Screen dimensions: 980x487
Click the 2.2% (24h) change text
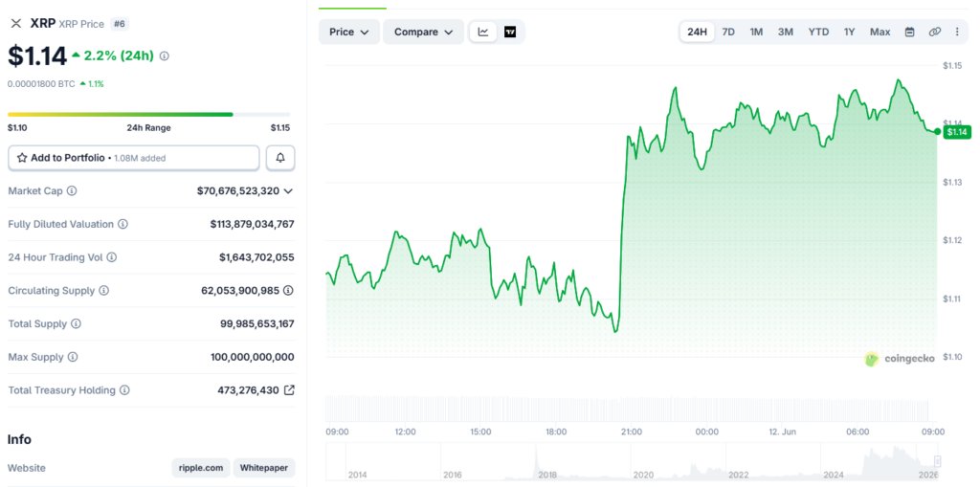pos(119,55)
